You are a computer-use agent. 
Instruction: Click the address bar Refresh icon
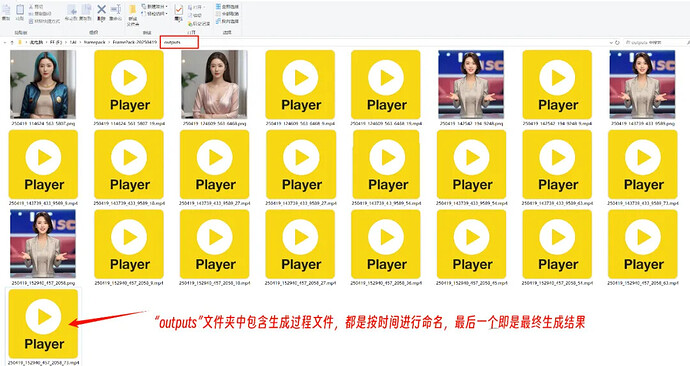pyautogui.click(x=617, y=43)
